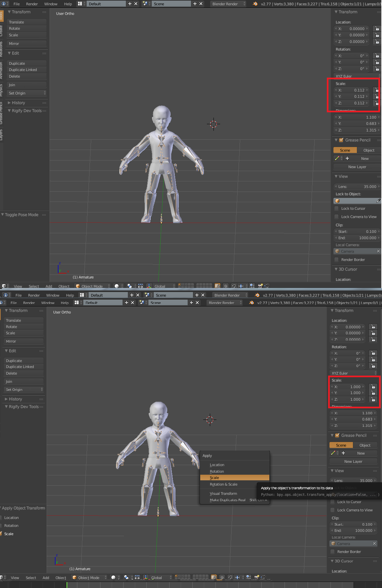
Task: Click the Info editor type icon in the top window
Action: tap(3, 4)
